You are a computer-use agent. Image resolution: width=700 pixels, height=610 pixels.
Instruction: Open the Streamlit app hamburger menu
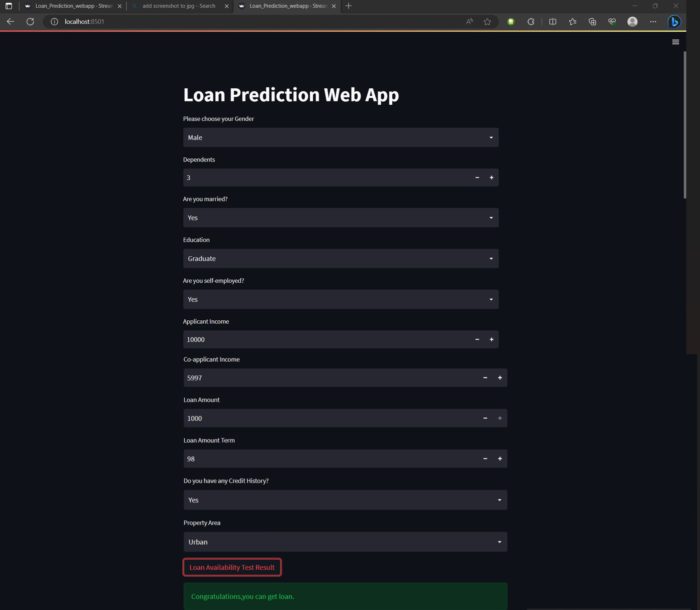click(x=676, y=42)
